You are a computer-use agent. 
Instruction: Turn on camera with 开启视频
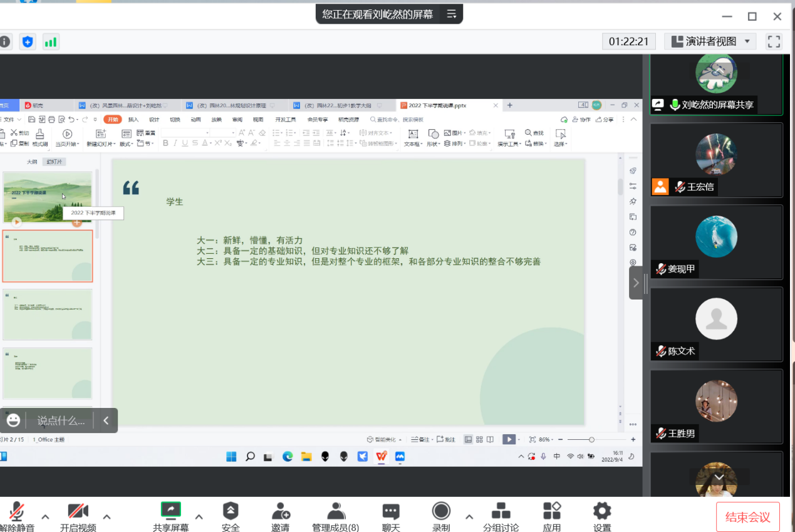78,516
